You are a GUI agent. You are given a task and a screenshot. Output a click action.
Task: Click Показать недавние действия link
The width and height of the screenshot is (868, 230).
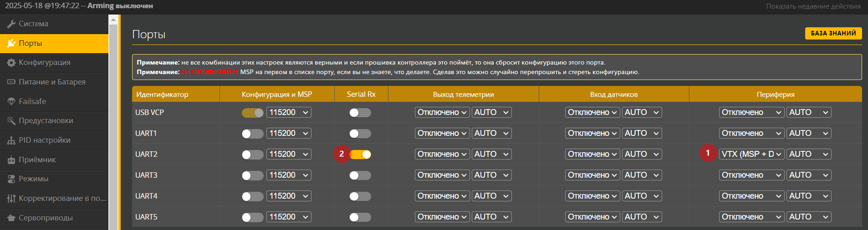[813, 6]
